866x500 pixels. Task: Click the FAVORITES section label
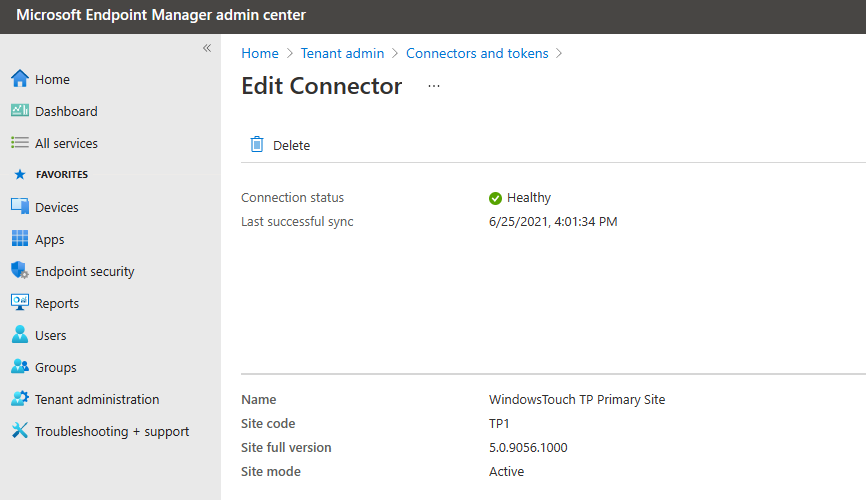(x=62, y=175)
